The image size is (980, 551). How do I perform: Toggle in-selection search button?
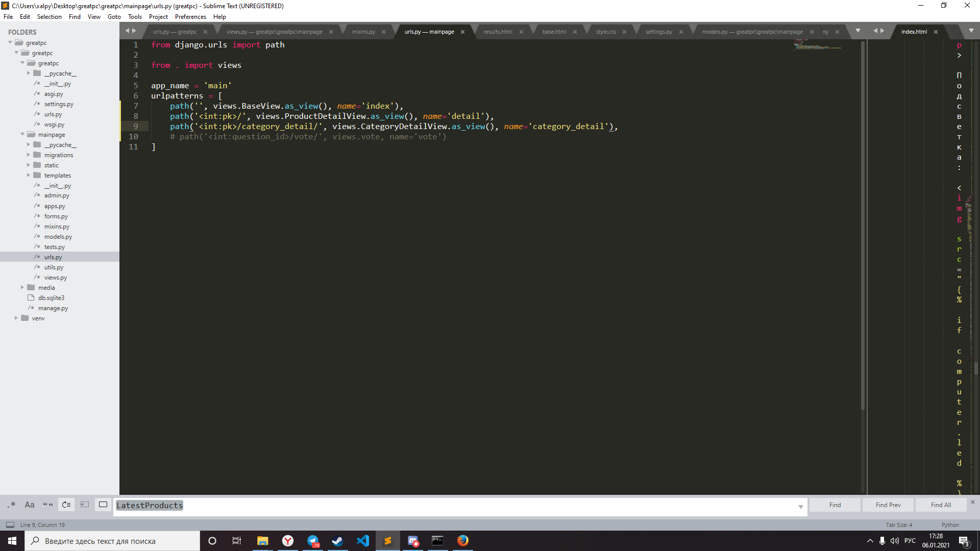[x=85, y=505]
